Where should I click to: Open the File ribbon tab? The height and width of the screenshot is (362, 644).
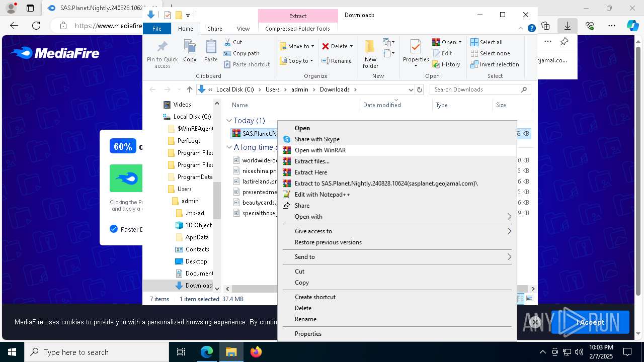point(157,29)
